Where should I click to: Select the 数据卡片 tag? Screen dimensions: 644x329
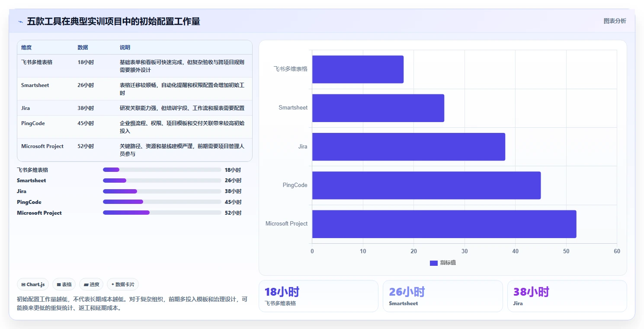123,284
